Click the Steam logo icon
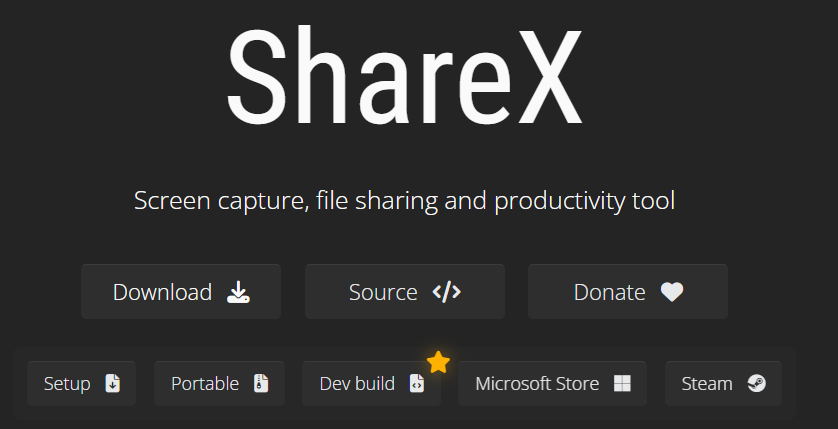Screen dimensions: 838x429 coord(757,384)
